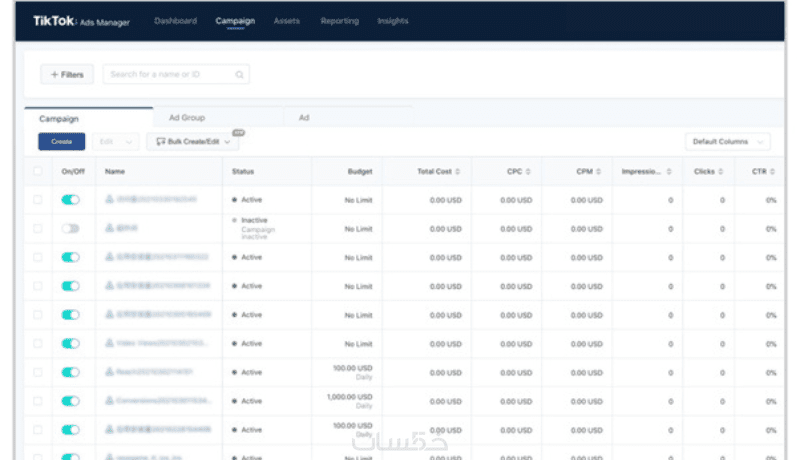Focus the search name or ID field
Image resolution: width=800 pixels, height=460 pixels.
pyautogui.click(x=176, y=74)
